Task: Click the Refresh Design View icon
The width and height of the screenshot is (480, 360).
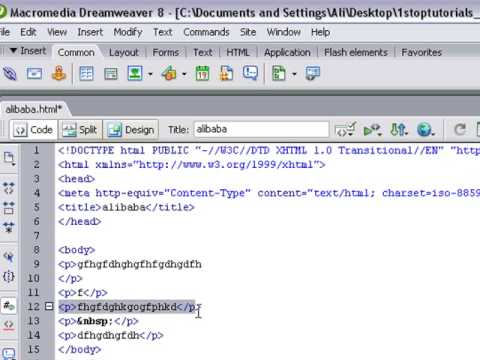Action: click(460, 129)
